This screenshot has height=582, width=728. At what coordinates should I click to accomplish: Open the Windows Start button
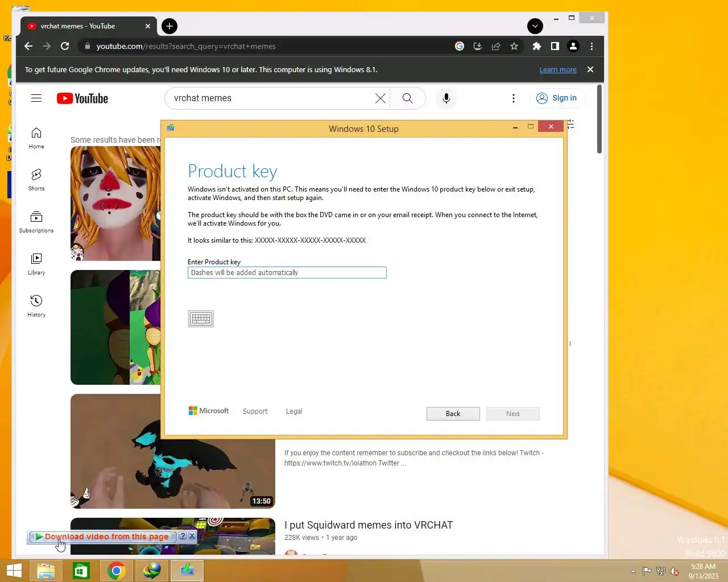pos(14,571)
